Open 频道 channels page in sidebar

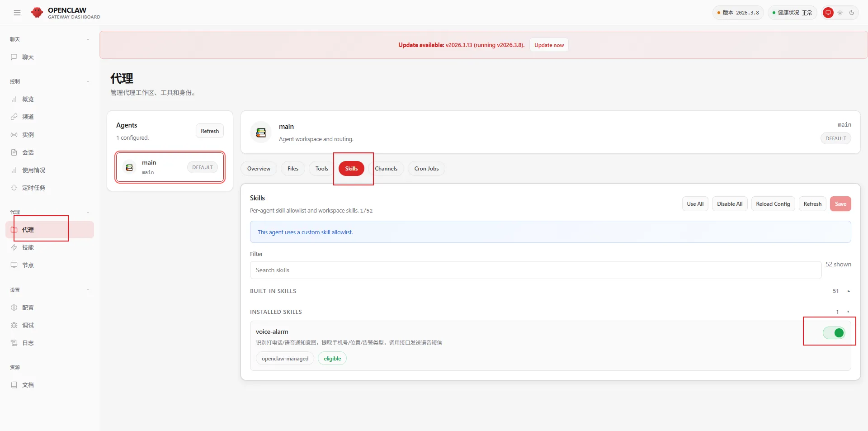pyautogui.click(x=28, y=117)
